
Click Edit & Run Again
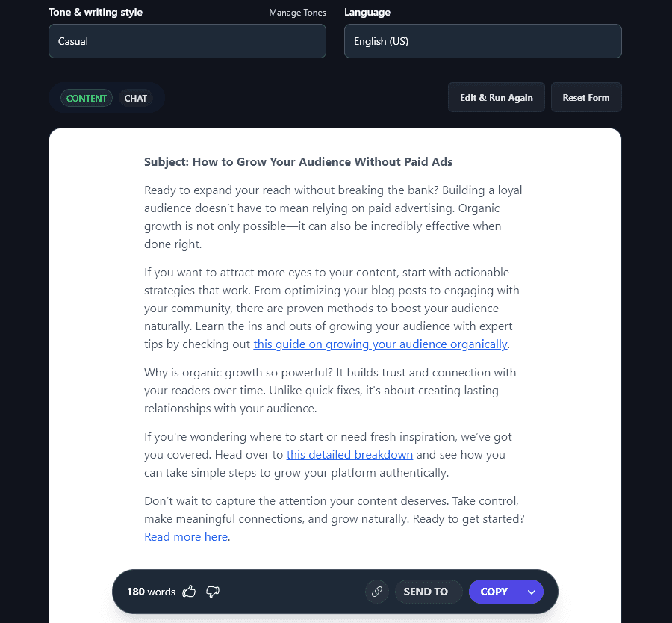(496, 97)
